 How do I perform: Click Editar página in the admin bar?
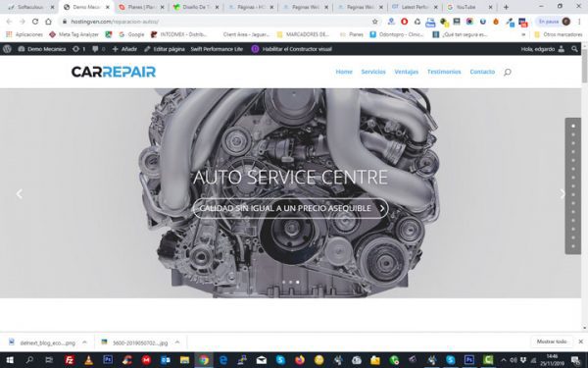coord(165,49)
